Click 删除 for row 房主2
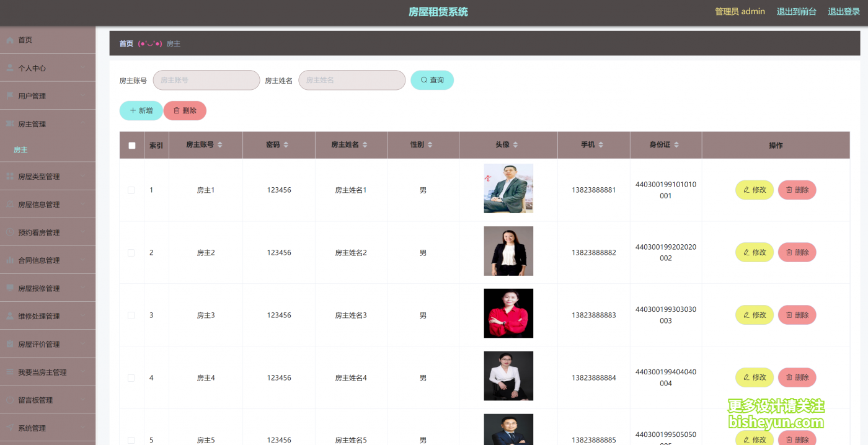 pyautogui.click(x=797, y=252)
